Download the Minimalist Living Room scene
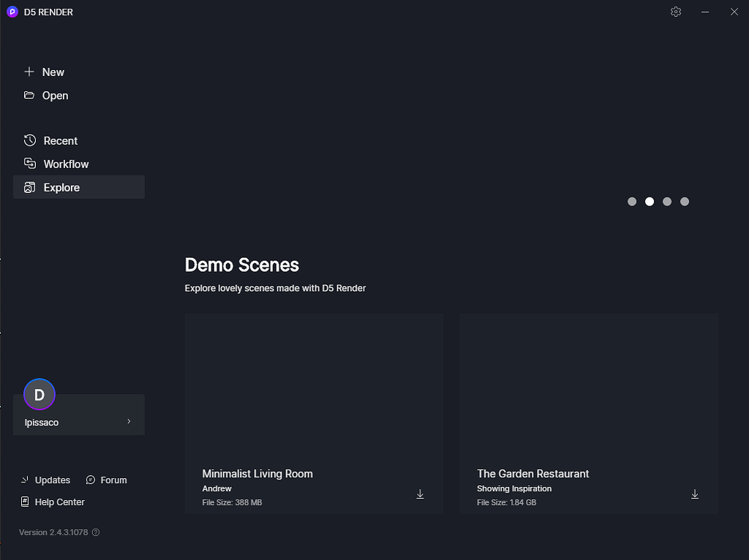Image resolution: width=749 pixels, height=560 pixels. [x=420, y=494]
